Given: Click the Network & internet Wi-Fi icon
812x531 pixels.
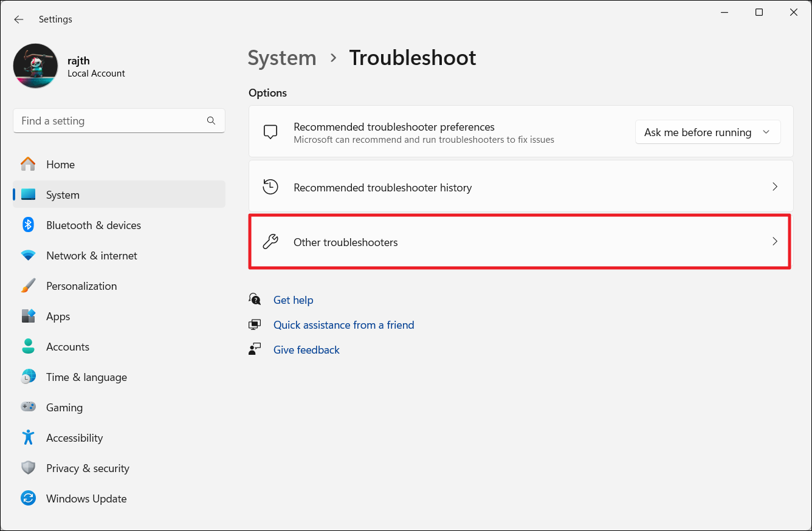Looking at the screenshot, I should click(28, 256).
